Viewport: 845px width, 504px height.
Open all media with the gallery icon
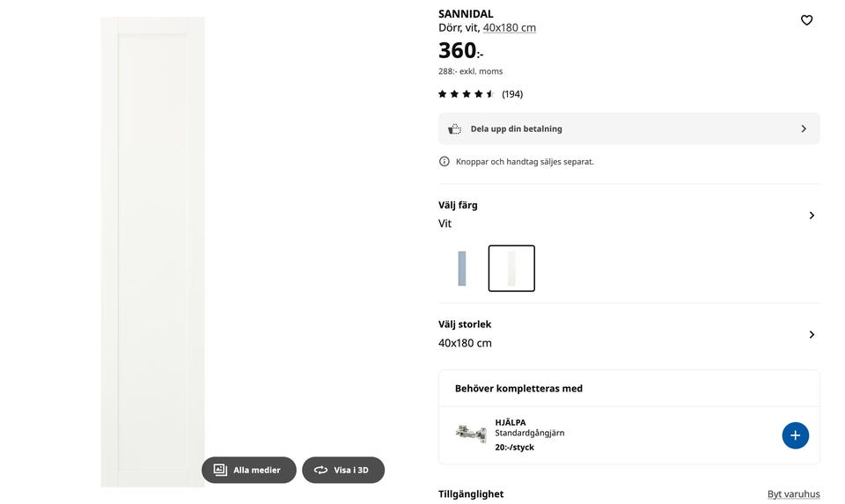click(x=220, y=470)
